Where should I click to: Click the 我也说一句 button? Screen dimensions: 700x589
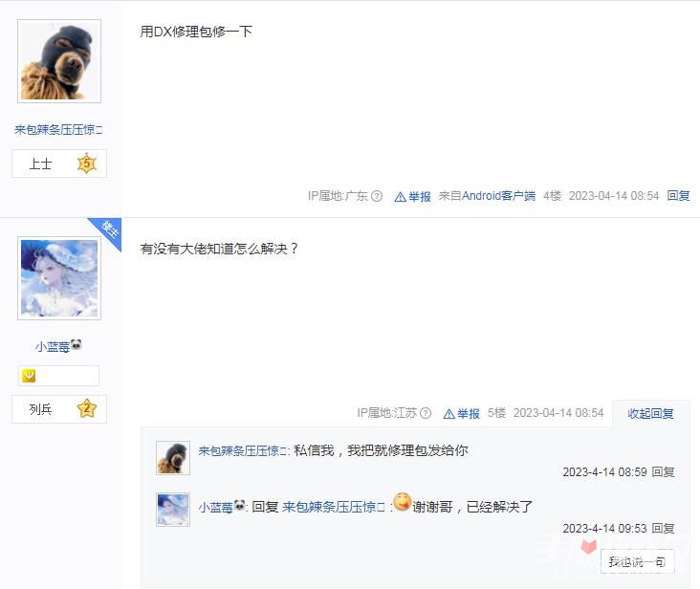637,561
